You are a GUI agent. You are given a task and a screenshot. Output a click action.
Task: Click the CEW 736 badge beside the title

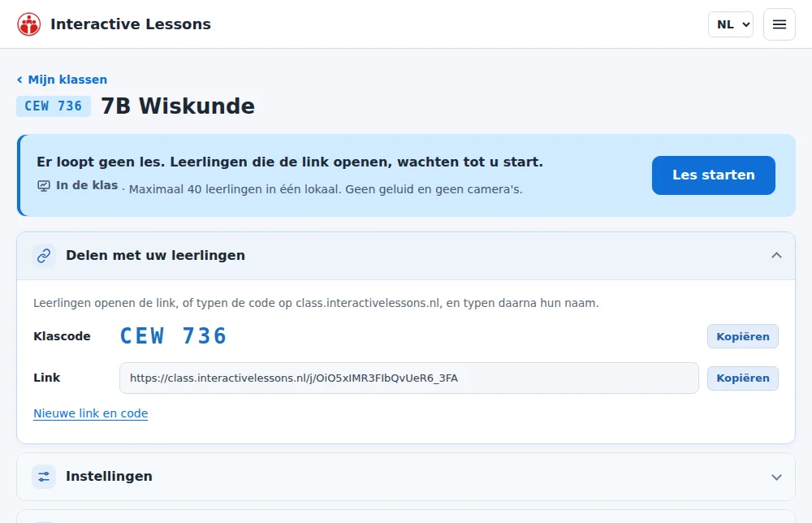pyautogui.click(x=54, y=106)
